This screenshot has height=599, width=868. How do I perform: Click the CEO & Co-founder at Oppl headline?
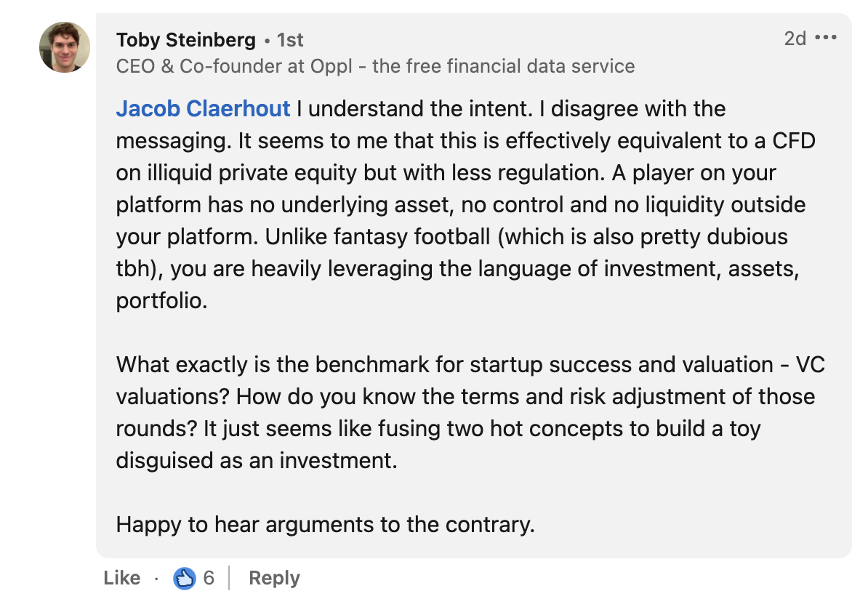click(x=375, y=66)
